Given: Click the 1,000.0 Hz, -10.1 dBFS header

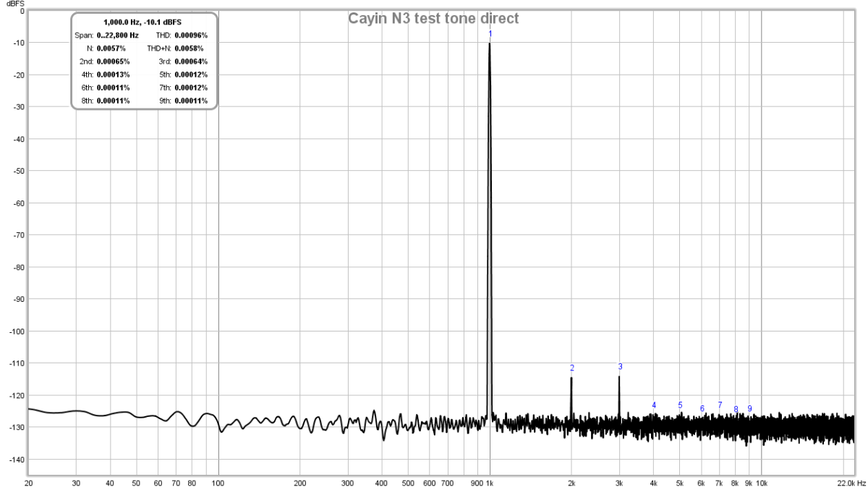Looking at the screenshot, I should point(142,22).
